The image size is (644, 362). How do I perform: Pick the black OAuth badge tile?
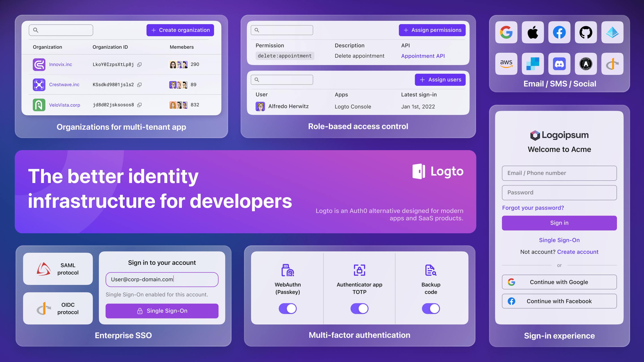tap(586, 64)
